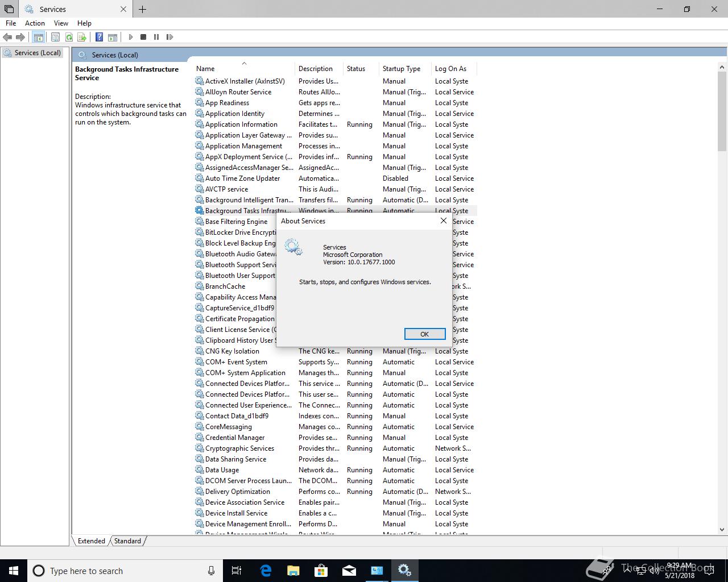Select the Cryptographic Services name
The width and height of the screenshot is (728, 582).
(239, 448)
